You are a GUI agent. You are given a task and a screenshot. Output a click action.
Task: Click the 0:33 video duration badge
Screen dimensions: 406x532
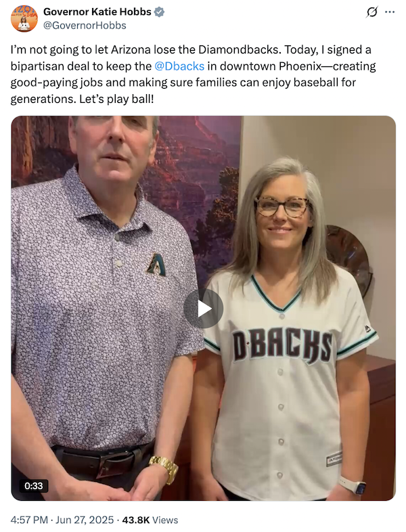point(34,486)
